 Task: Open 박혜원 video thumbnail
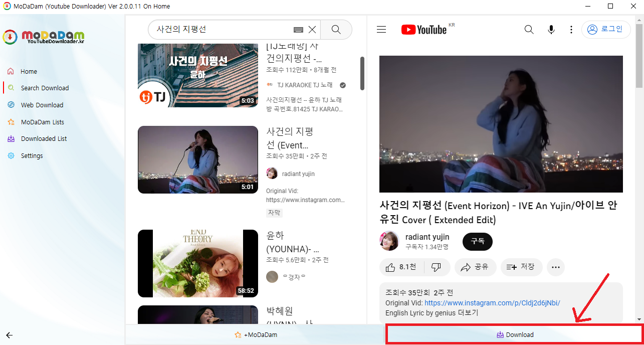tap(198, 315)
